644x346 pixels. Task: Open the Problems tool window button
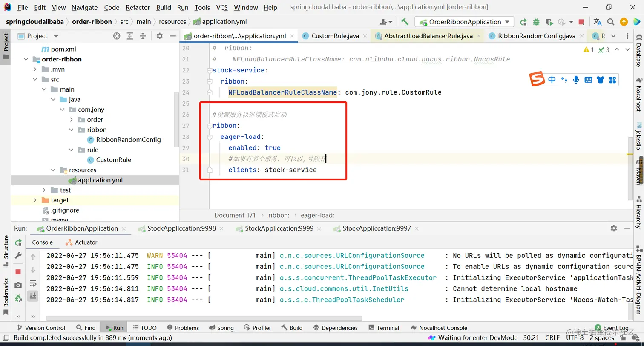[183, 328]
